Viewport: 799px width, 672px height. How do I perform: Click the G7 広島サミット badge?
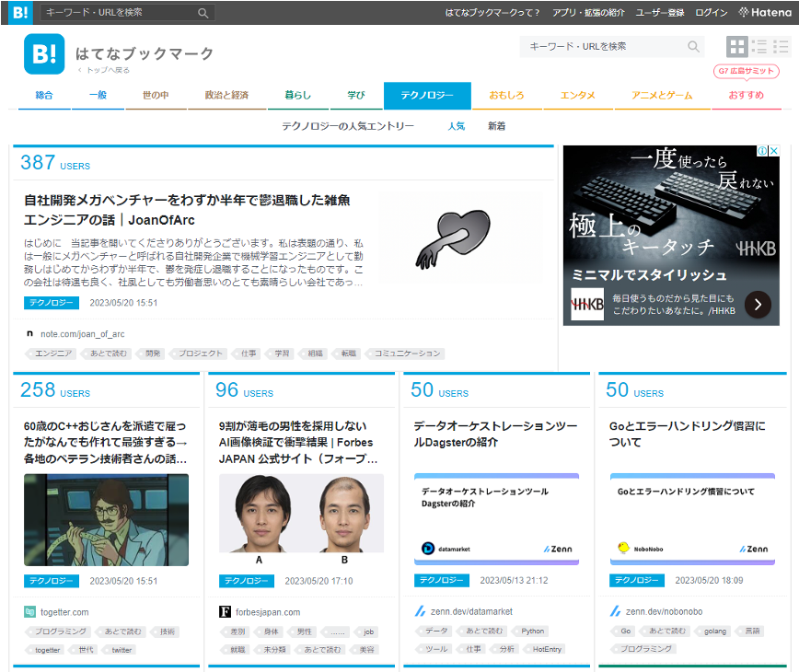746,71
